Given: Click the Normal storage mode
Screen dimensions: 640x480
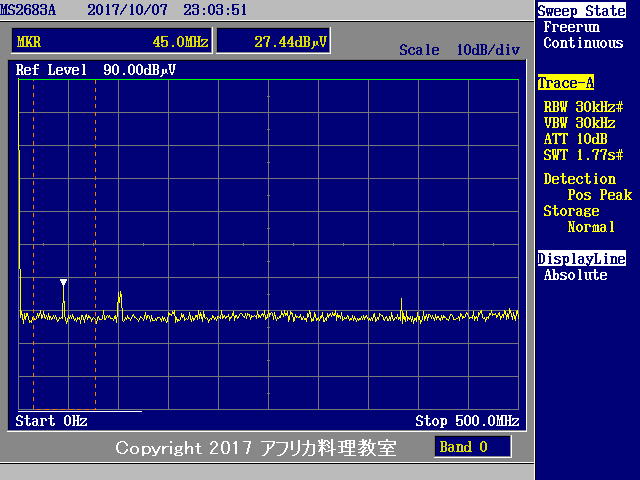Looking at the screenshot, I should tap(591, 227).
